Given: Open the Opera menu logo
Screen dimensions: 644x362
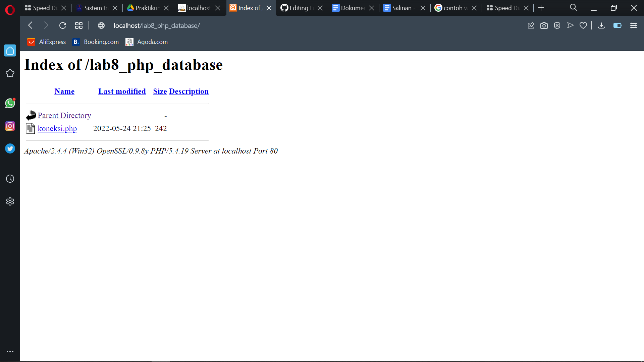Looking at the screenshot, I should (x=10, y=10).
